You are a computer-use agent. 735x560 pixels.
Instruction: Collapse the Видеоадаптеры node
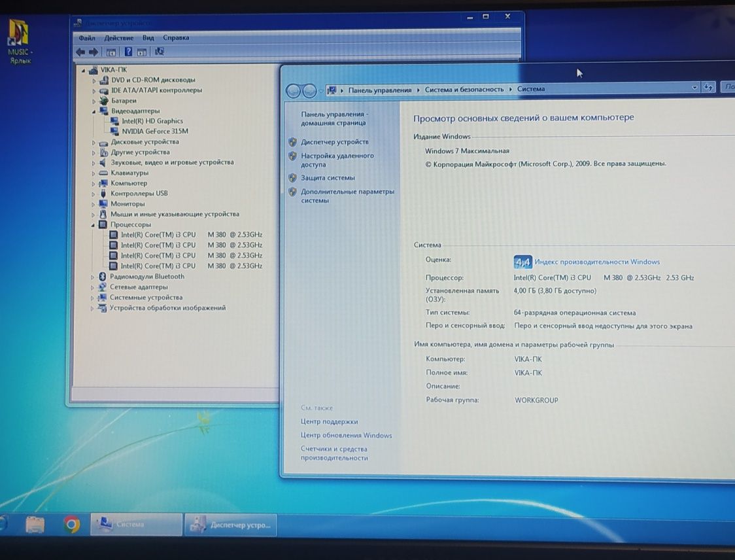point(94,112)
